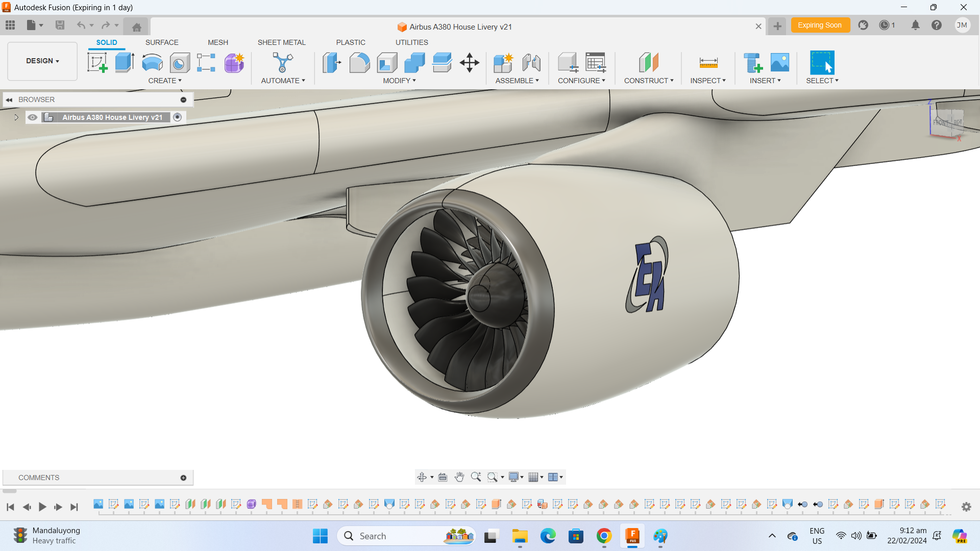
Task: Open the SHEET METAL tab
Action: coord(282,42)
